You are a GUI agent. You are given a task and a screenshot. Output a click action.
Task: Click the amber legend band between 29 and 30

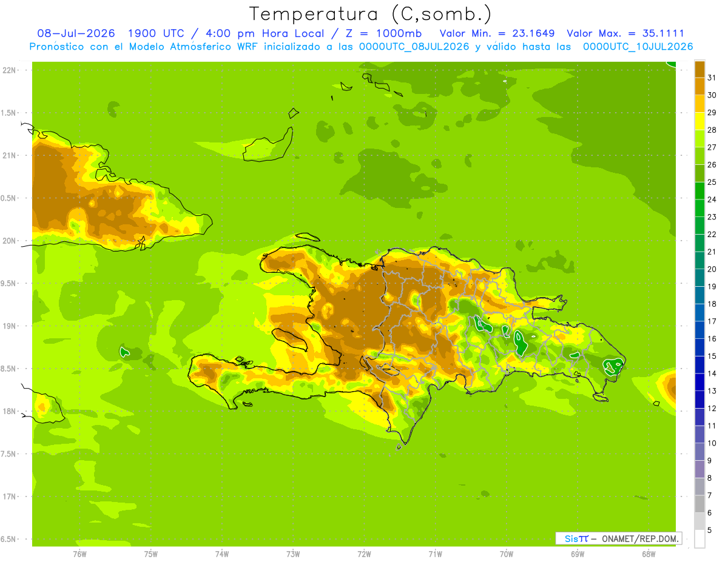tap(699, 104)
